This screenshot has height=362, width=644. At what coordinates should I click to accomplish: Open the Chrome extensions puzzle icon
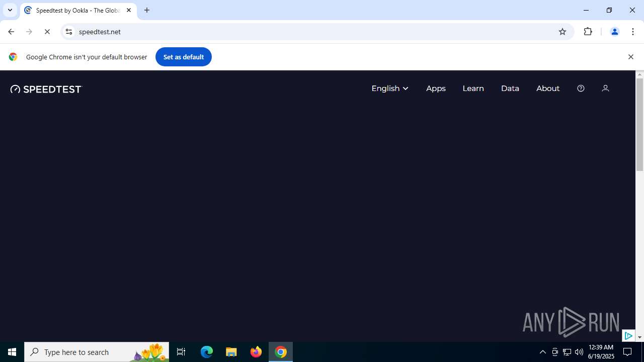588,32
